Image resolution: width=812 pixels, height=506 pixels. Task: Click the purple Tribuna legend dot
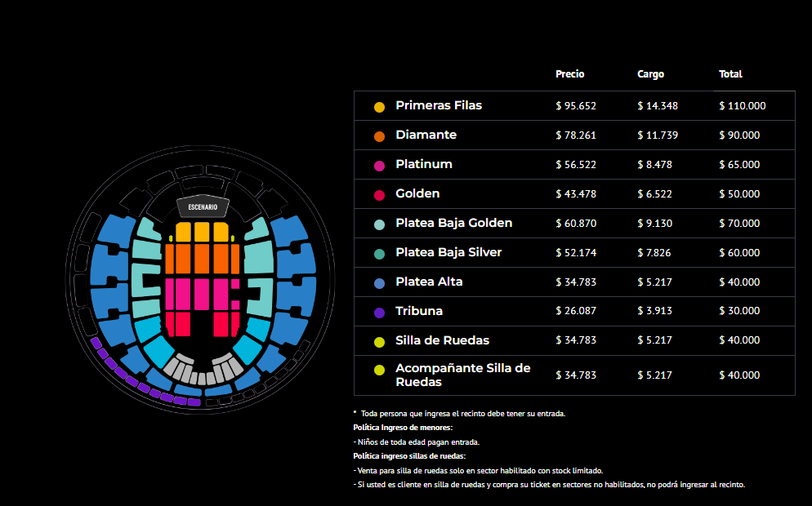(379, 313)
